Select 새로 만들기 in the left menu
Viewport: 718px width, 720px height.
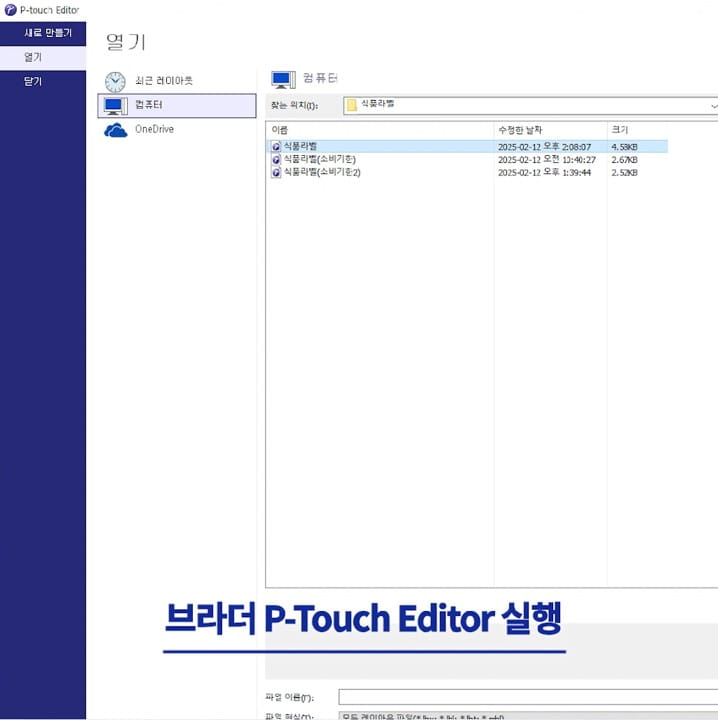47,33
